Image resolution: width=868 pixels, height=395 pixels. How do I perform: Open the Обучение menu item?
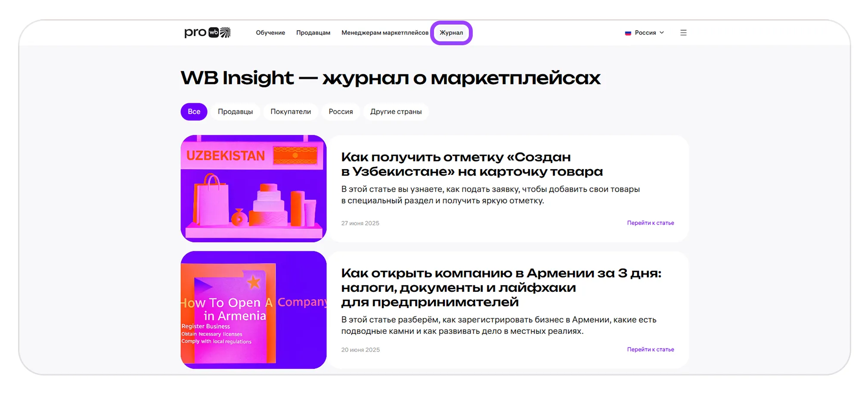click(270, 33)
